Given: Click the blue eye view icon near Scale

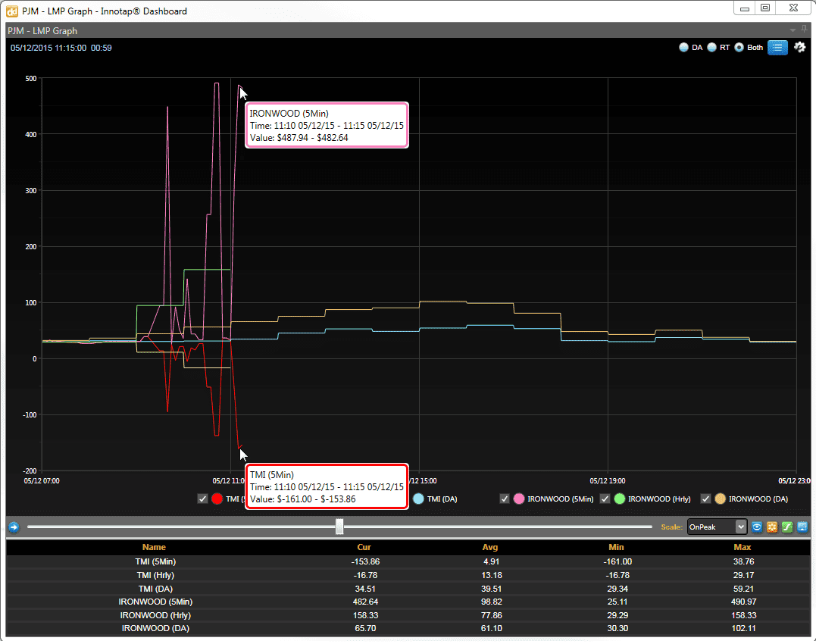Looking at the screenshot, I should [x=757, y=527].
